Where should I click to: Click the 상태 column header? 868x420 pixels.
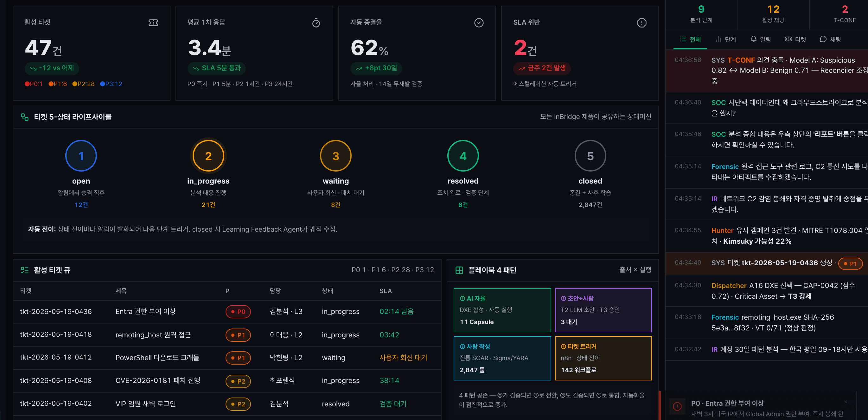click(327, 291)
